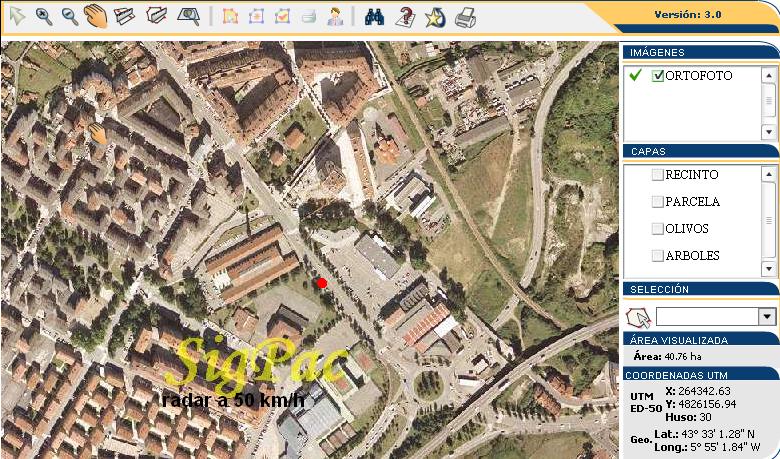
Task: Activate the hand pan tool
Action: [96, 16]
